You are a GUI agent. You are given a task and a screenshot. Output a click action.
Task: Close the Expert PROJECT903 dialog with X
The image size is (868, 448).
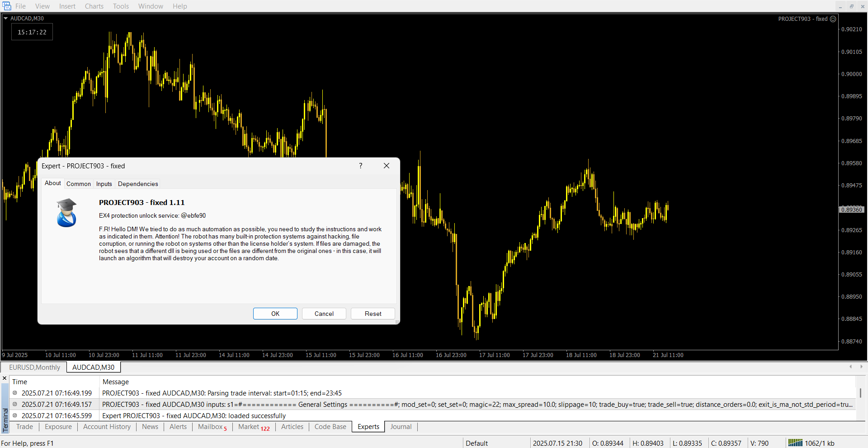tap(386, 166)
